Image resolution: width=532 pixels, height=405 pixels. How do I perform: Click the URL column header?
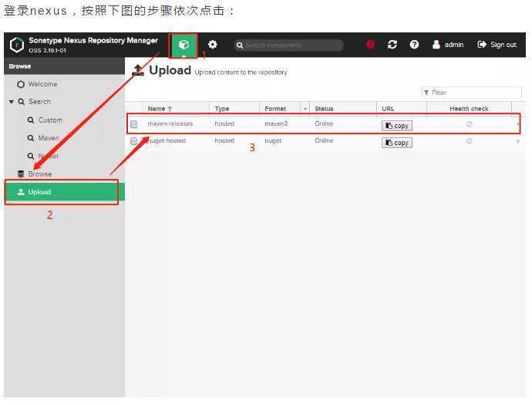pos(402,109)
